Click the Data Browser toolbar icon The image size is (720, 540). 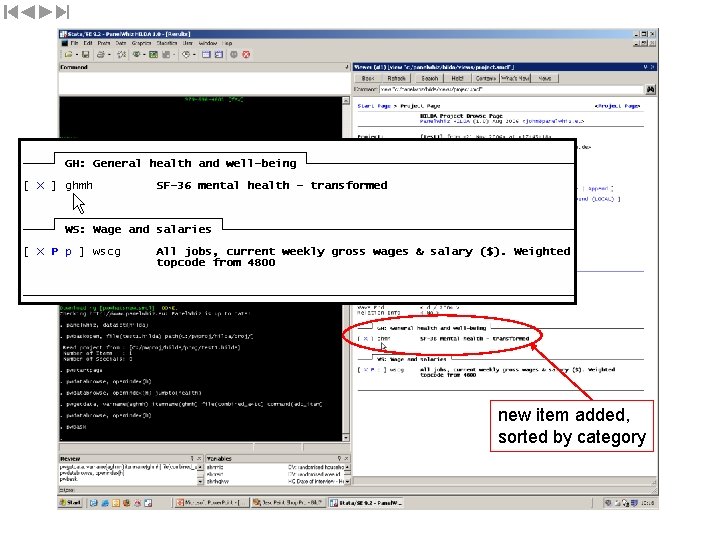(219, 55)
